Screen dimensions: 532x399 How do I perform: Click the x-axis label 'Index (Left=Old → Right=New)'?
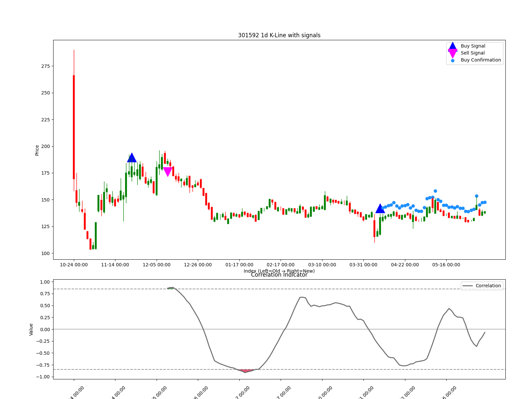[279, 271]
